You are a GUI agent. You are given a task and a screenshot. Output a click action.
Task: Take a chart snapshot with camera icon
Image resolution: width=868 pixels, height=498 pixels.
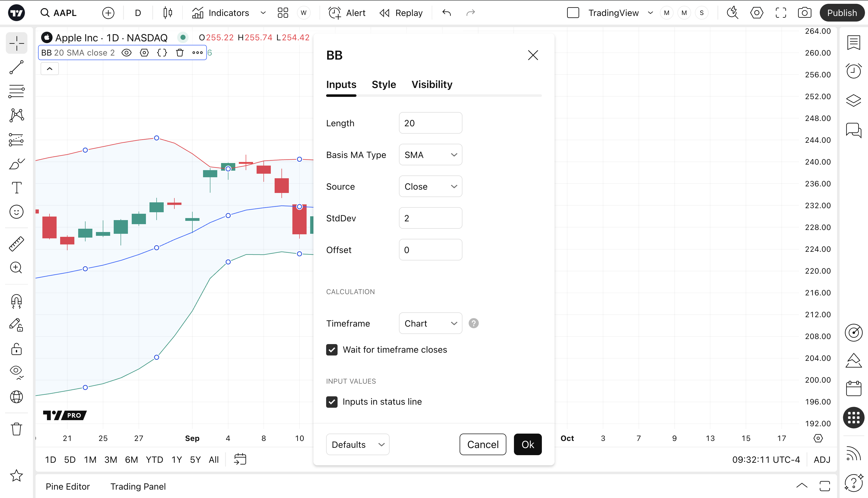coord(804,13)
